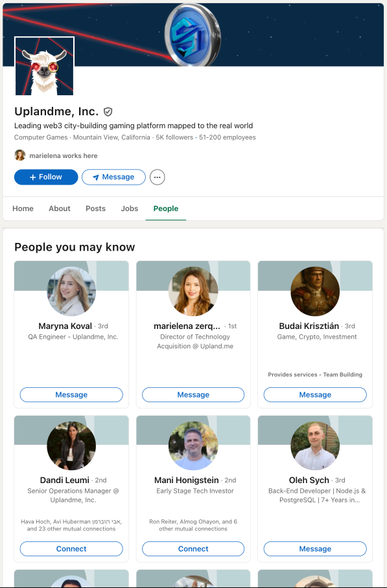
Task: Open Mani Honigstein's profile photo
Action: point(193,446)
